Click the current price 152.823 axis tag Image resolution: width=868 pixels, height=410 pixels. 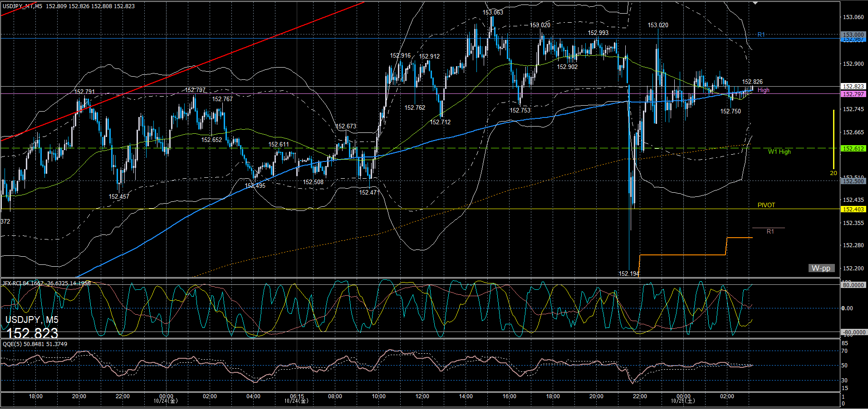click(x=853, y=86)
